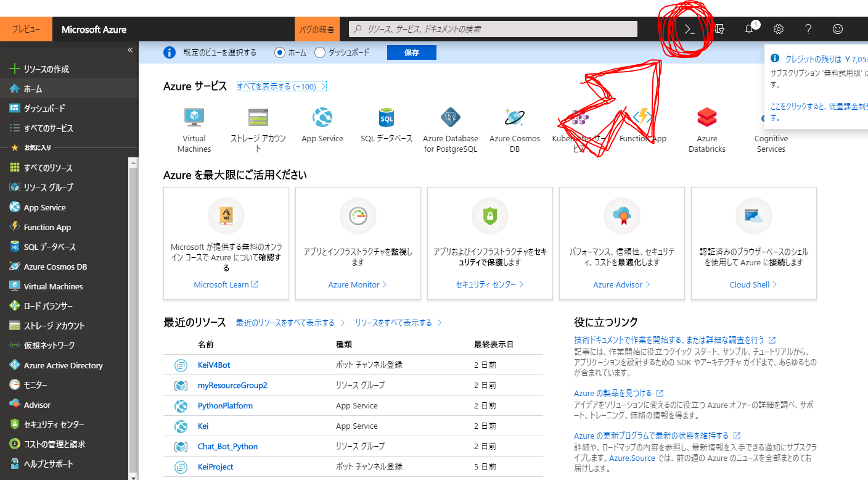Image resolution: width=868 pixels, height=480 pixels.
Task: Open the App Service service icon
Action: point(322,118)
